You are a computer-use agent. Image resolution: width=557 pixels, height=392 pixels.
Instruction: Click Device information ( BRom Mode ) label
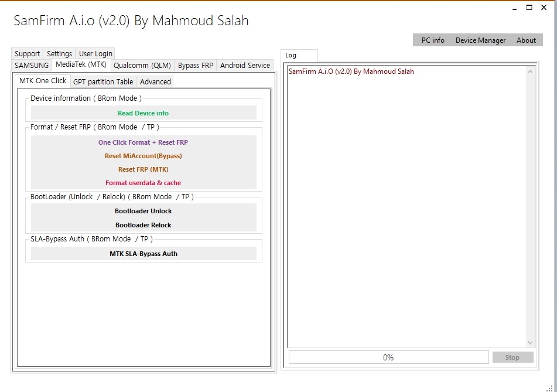tap(86, 98)
